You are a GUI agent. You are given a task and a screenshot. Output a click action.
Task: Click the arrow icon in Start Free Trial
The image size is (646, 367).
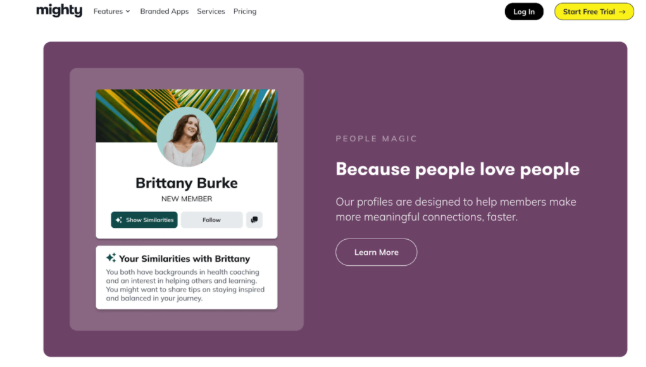pos(622,12)
